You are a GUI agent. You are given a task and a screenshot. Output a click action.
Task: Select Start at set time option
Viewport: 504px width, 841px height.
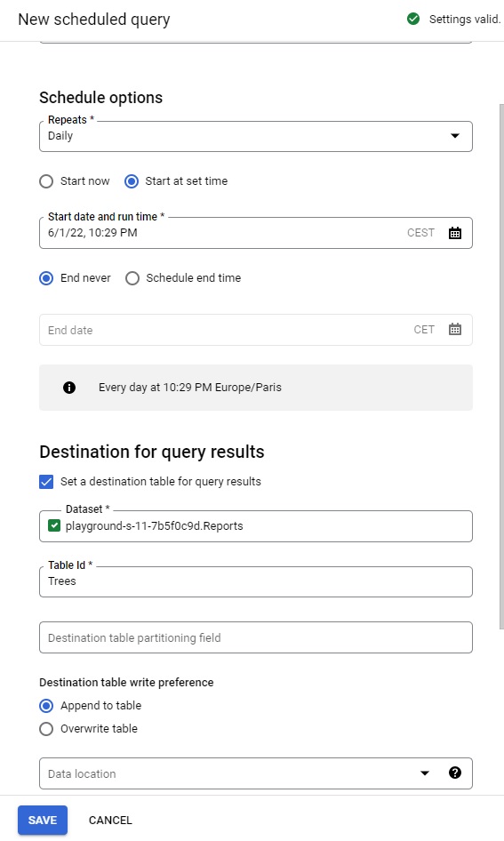click(x=132, y=181)
